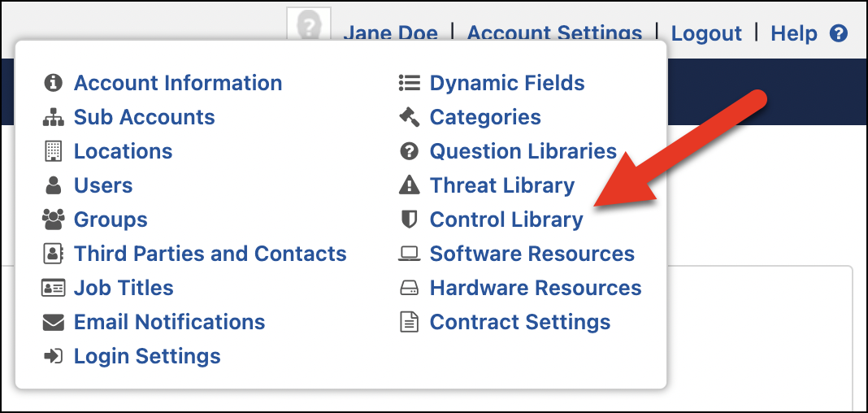868x413 pixels.
Task: Click the Control Library shield icon
Action: (409, 220)
